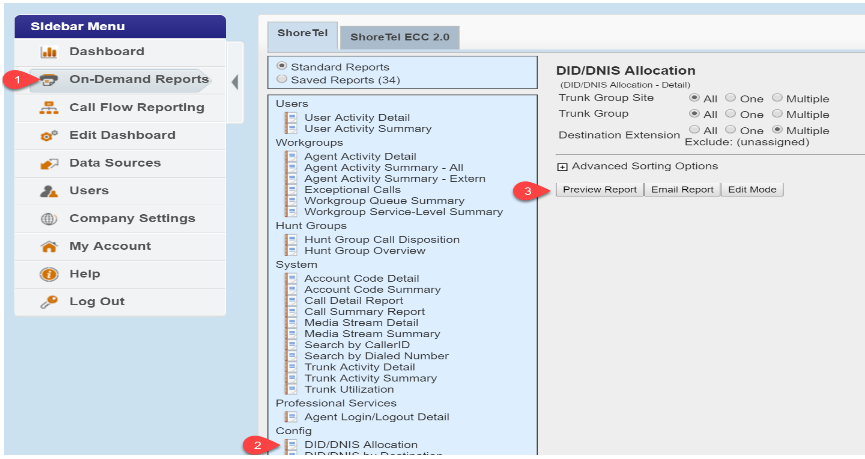Click the Preview Report button

pyautogui.click(x=600, y=190)
